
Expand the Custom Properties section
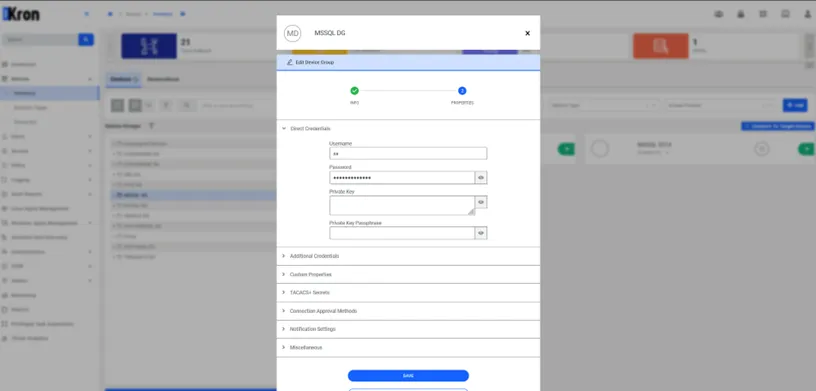click(x=408, y=274)
